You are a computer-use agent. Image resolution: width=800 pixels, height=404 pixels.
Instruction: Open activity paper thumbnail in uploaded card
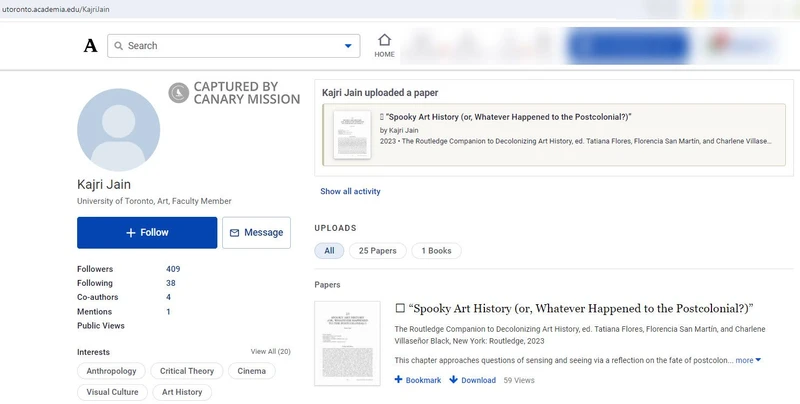[352, 135]
